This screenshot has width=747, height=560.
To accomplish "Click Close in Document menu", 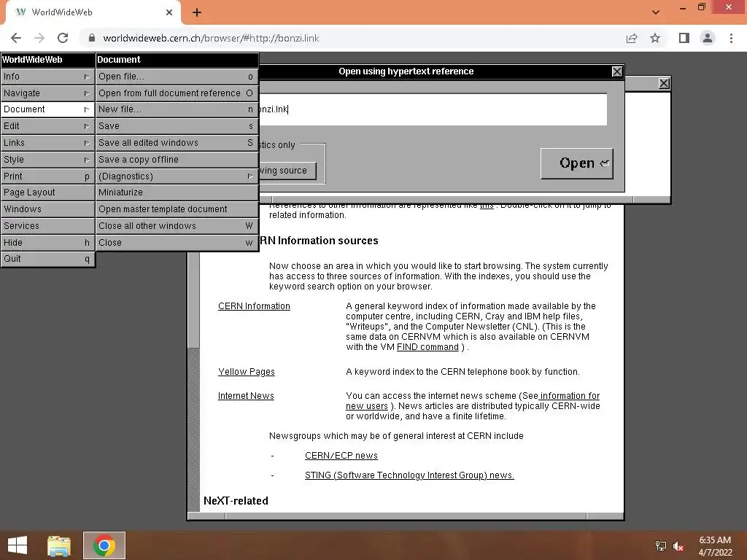I will click(x=177, y=242).
